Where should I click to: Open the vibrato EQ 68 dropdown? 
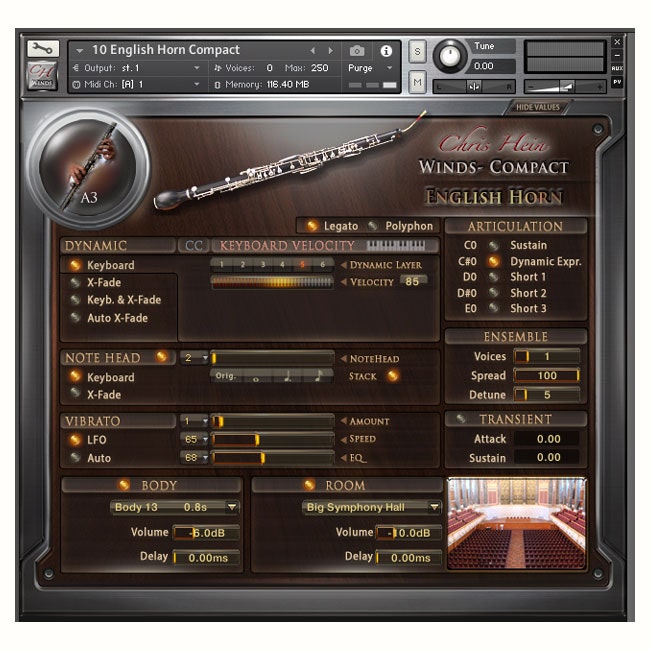coord(194,458)
